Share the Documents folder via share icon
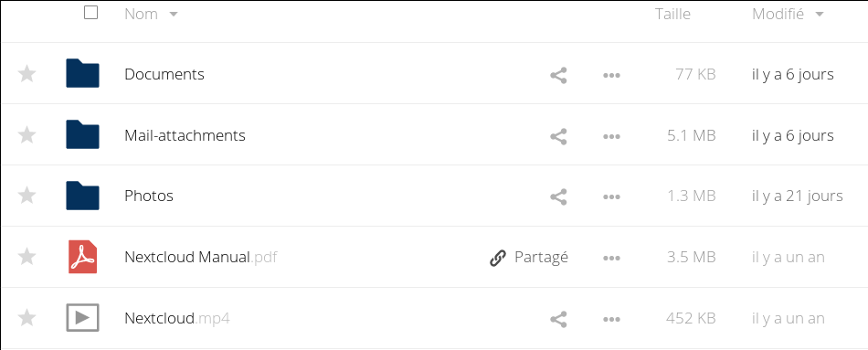 pyautogui.click(x=558, y=75)
